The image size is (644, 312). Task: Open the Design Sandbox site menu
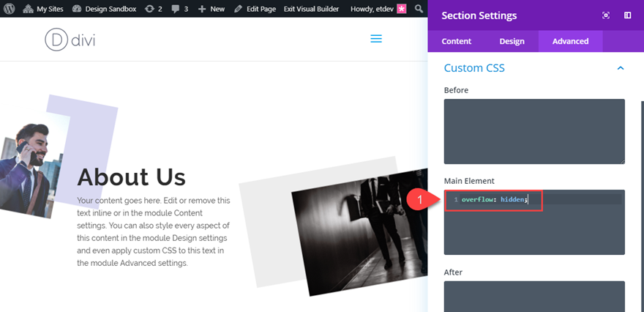coord(105,9)
